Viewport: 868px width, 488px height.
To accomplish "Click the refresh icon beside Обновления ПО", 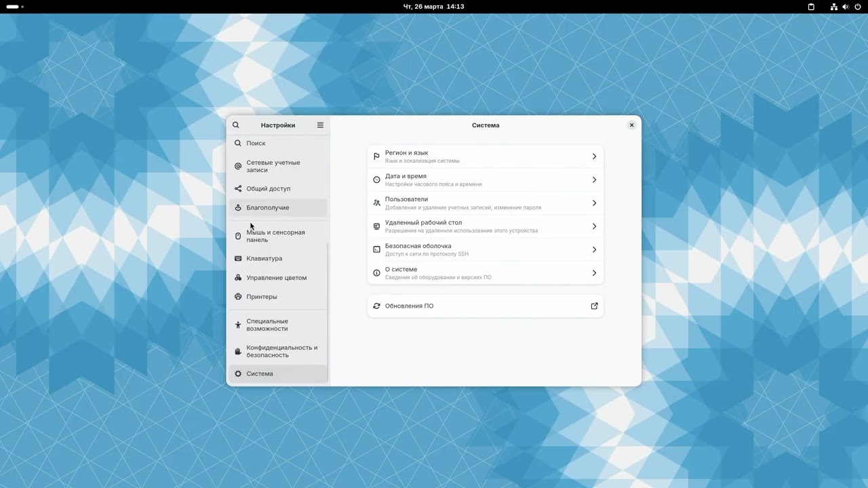I will tap(376, 306).
